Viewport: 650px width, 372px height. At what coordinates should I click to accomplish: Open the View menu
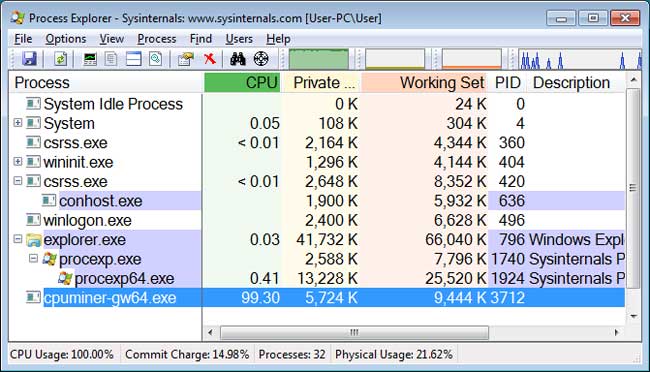pyautogui.click(x=112, y=39)
